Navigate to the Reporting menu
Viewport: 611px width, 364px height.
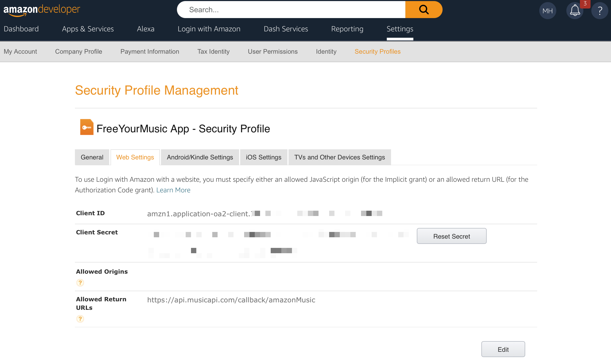click(347, 29)
